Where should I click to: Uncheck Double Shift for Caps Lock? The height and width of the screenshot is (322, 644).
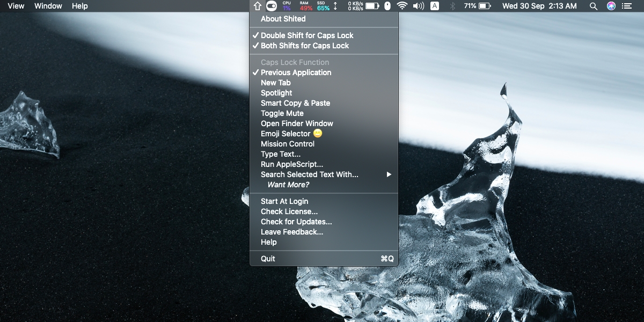[x=306, y=35]
